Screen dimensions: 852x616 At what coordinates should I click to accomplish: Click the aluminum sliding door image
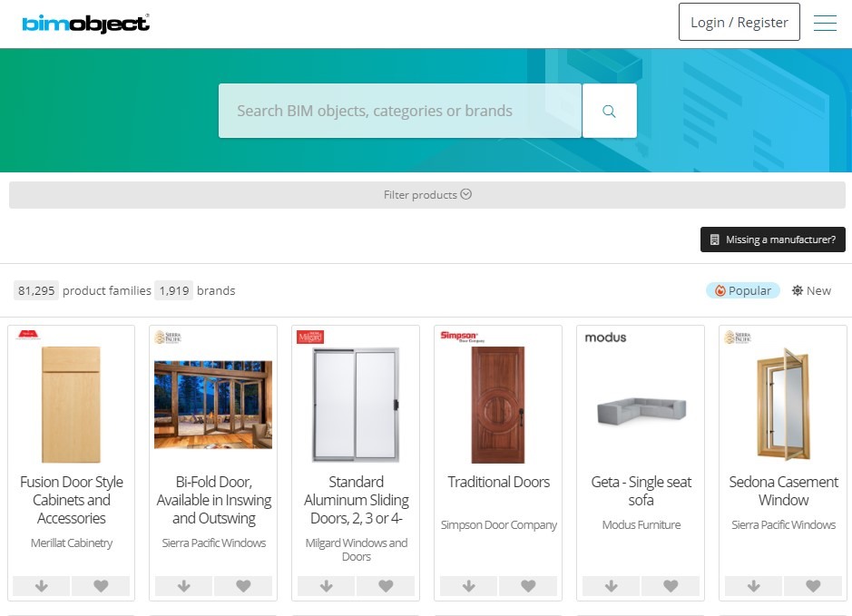356,405
